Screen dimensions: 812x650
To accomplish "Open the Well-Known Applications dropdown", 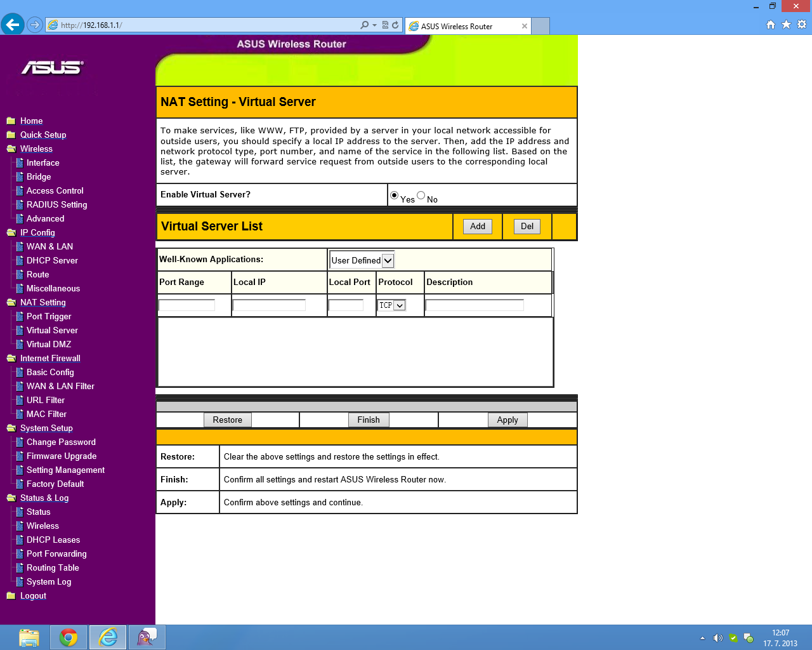I will (362, 260).
